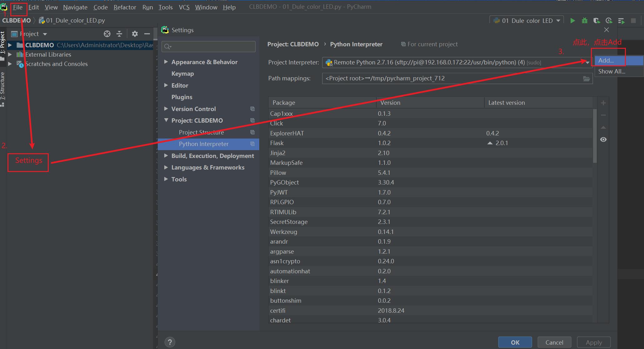Click CLBDEMO breadcrumb in navigation bar

tap(17, 20)
